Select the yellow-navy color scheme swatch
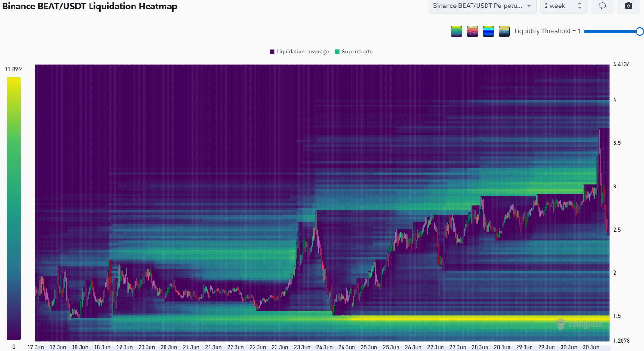The image size is (644, 351). [x=504, y=31]
